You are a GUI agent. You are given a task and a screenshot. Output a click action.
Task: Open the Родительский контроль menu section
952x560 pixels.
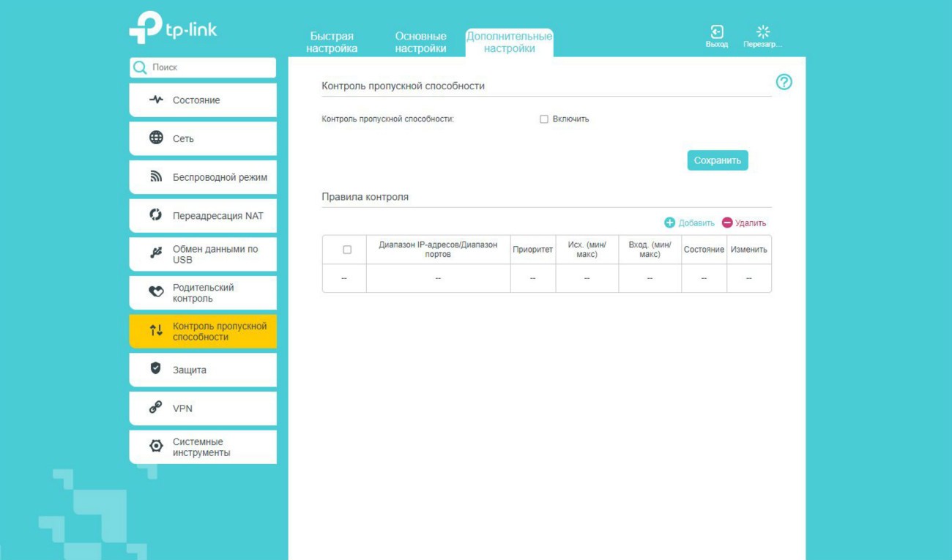[x=203, y=293]
